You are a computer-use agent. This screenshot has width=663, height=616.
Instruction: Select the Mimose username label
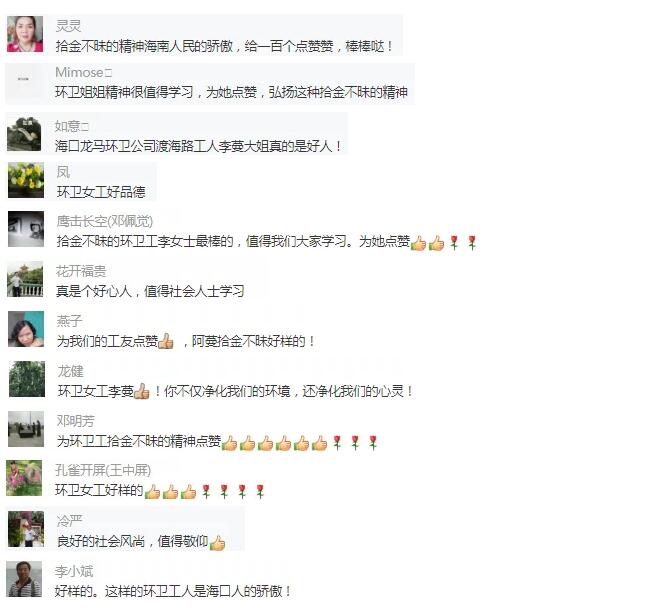point(83,72)
